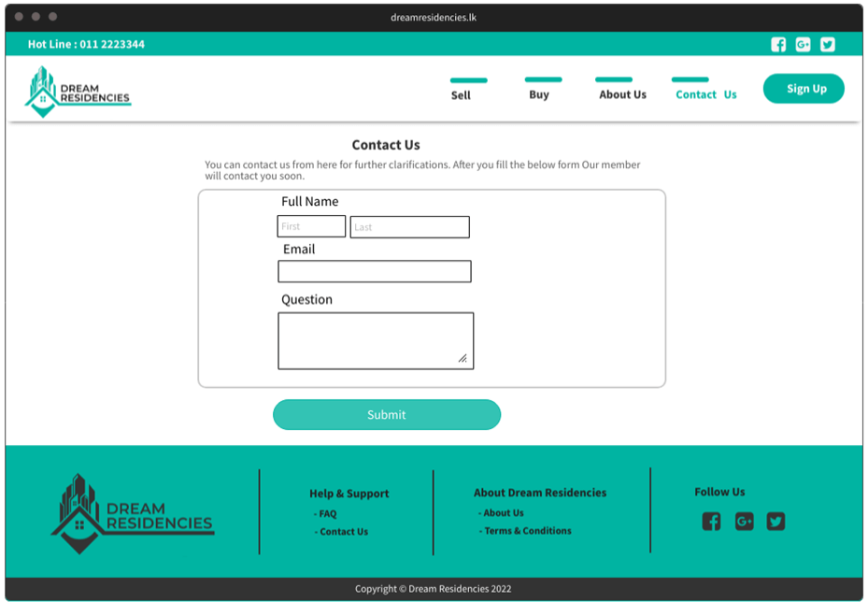Submit the contact form

click(387, 415)
